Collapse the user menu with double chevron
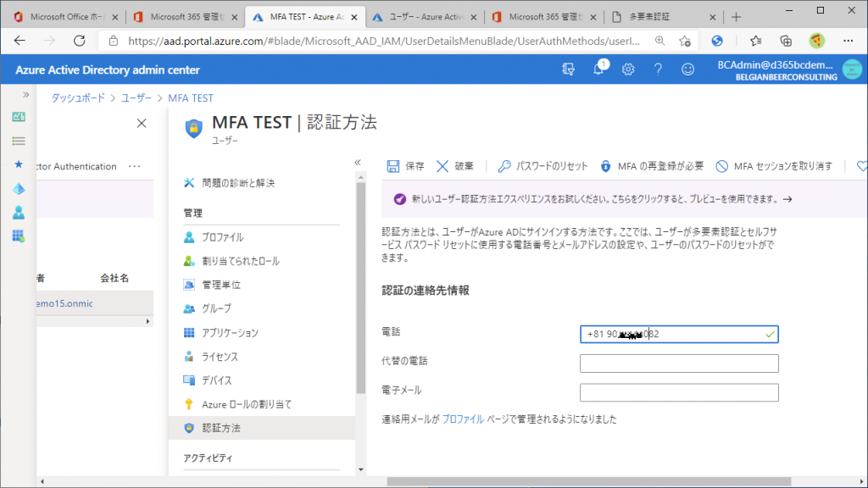Image resolution: width=868 pixels, height=488 pixels. 358,162
